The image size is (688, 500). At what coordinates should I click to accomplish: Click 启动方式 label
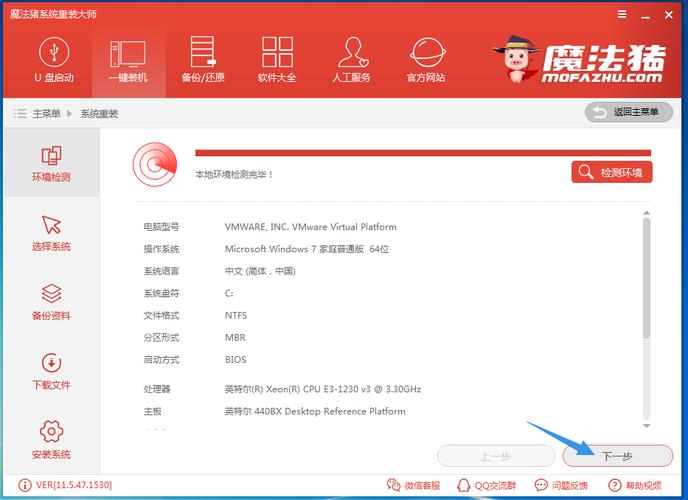(x=161, y=360)
